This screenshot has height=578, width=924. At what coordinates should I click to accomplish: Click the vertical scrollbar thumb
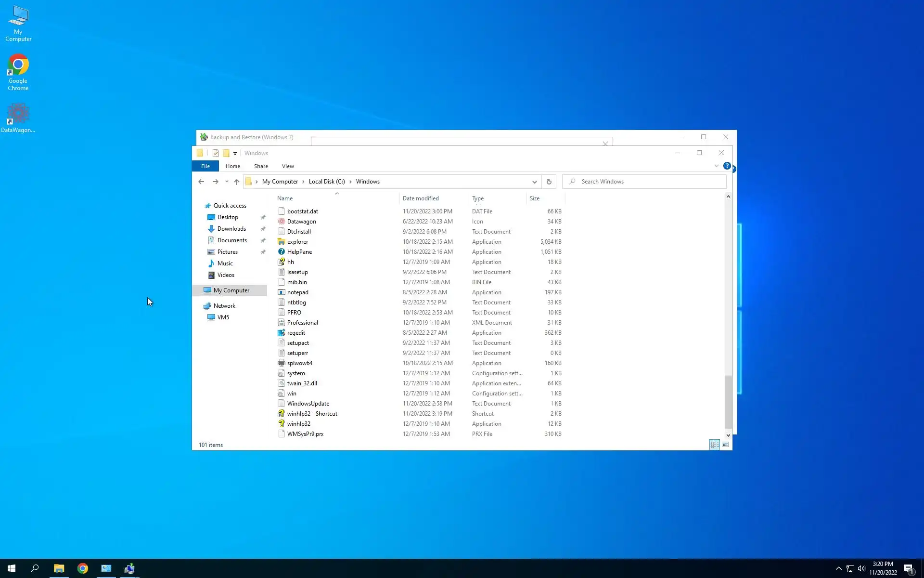(728, 401)
